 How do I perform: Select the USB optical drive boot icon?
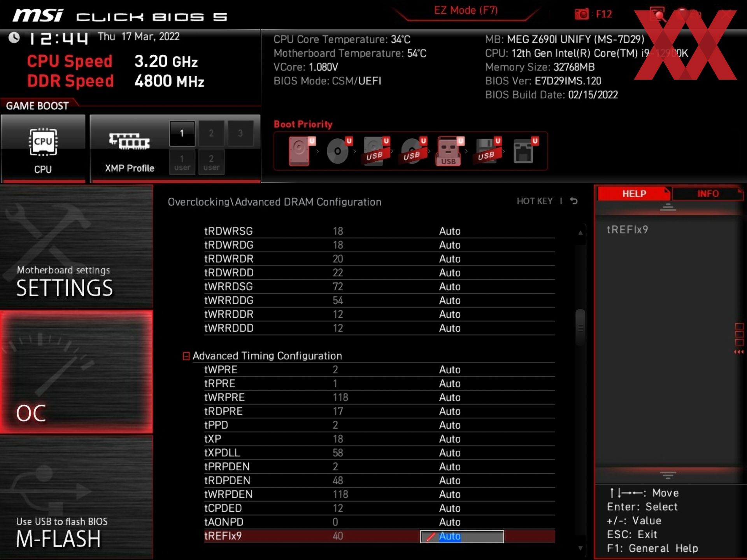[413, 151]
